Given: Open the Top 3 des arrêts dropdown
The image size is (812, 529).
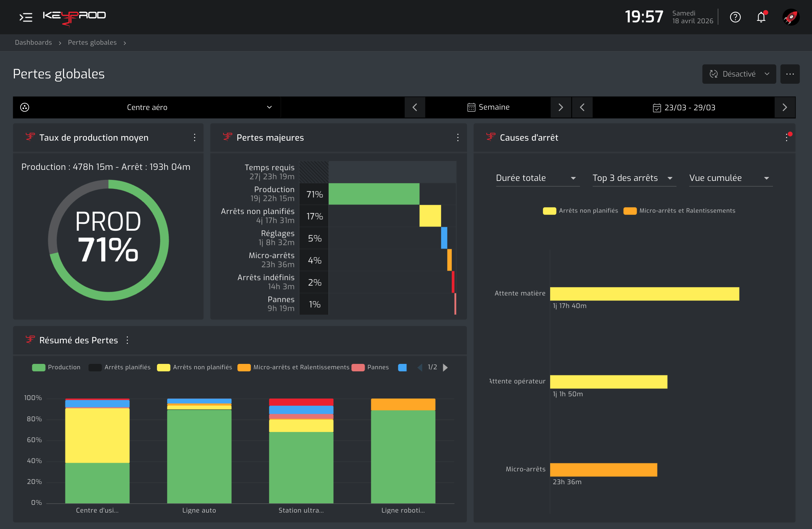Looking at the screenshot, I should click(634, 178).
